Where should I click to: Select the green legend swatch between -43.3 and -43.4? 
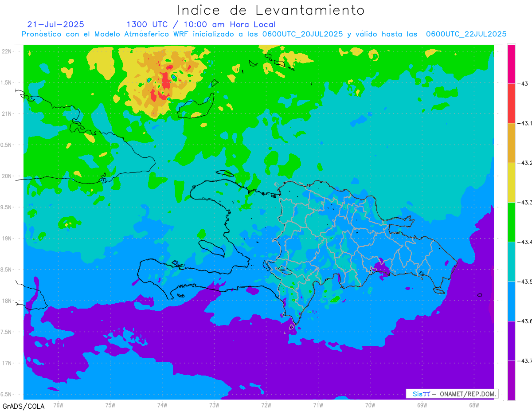pyautogui.click(x=511, y=222)
